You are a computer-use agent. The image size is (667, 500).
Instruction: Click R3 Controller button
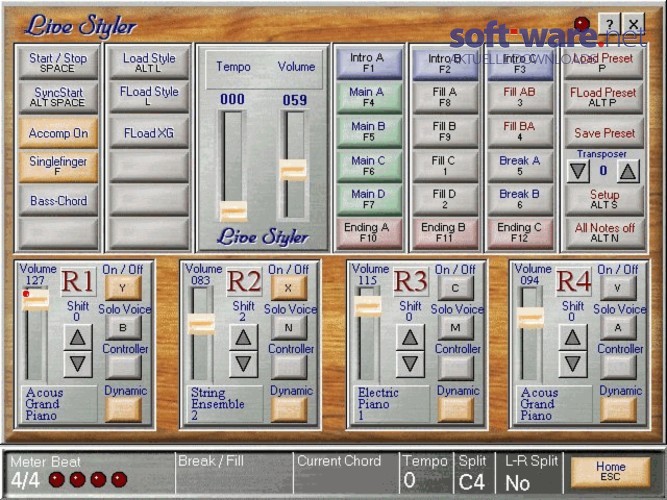[x=455, y=367]
